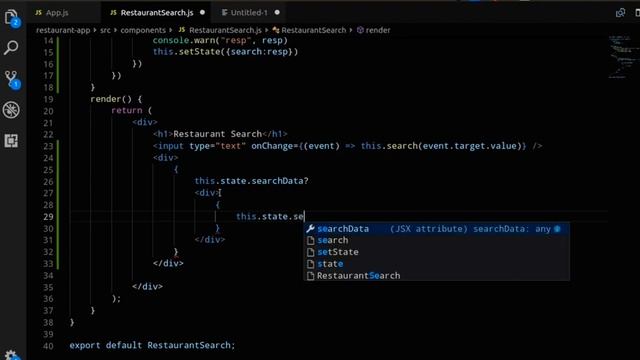Viewport: 640px width, 360px height.
Task: Open changes compare icon in editor title
Action: click(620, 13)
